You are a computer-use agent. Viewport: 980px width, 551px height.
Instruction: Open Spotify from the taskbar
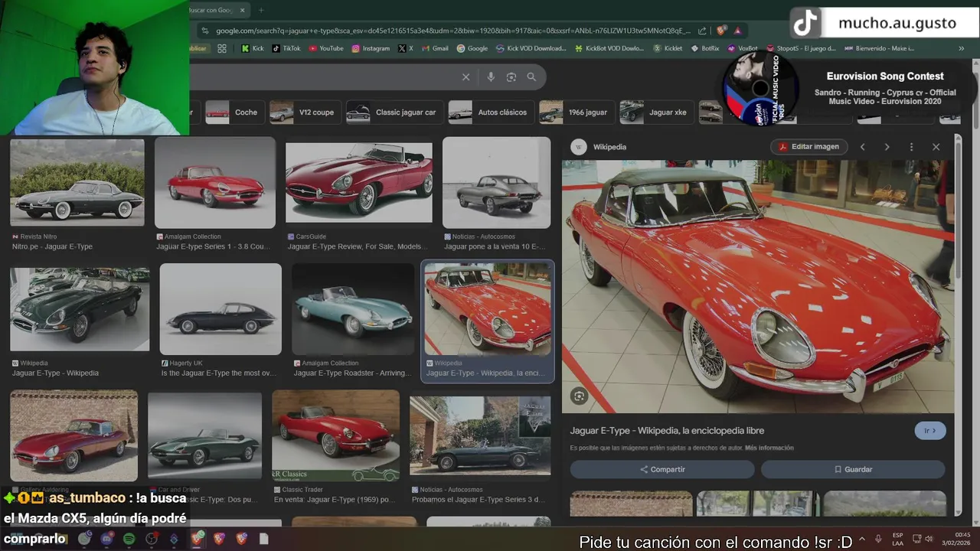coord(129,539)
